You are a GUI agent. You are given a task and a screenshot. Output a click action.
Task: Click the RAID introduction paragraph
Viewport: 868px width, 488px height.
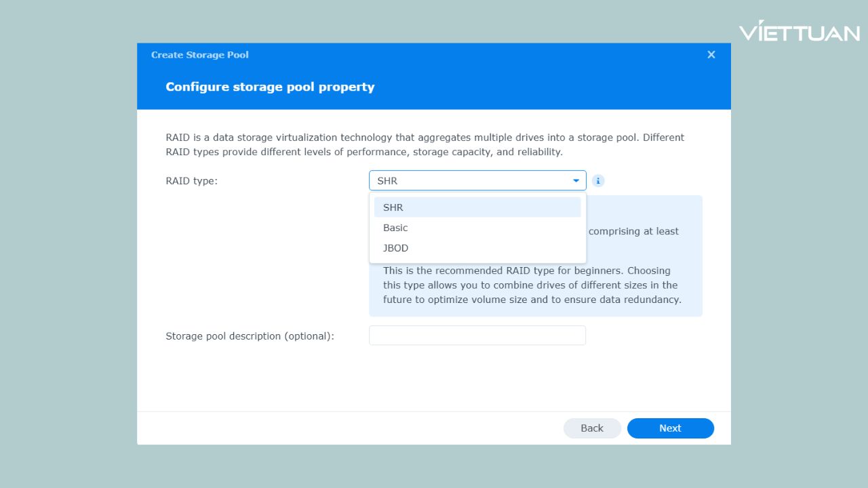click(425, 144)
